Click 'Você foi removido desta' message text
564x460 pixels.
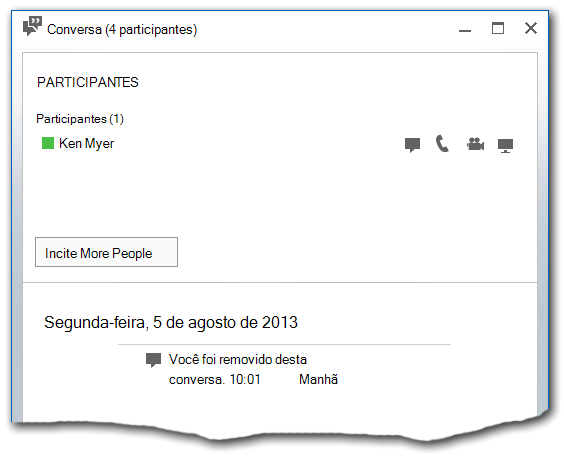point(238,359)
